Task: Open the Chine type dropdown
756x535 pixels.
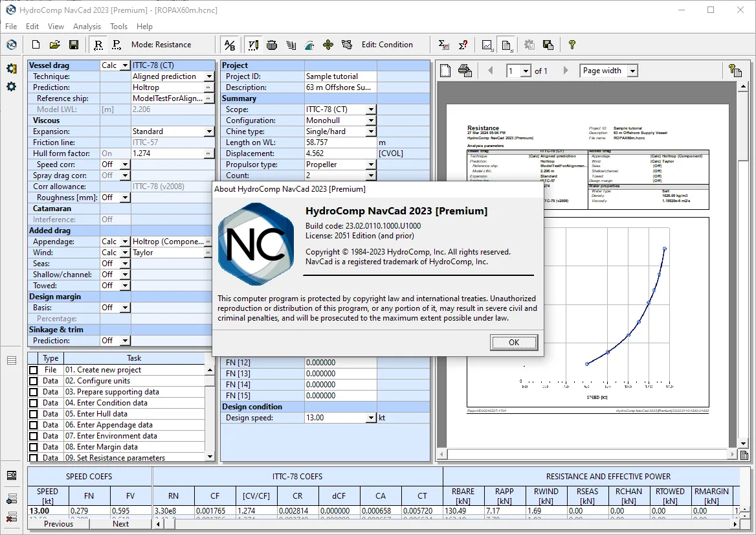Action: tap(371, 131)
